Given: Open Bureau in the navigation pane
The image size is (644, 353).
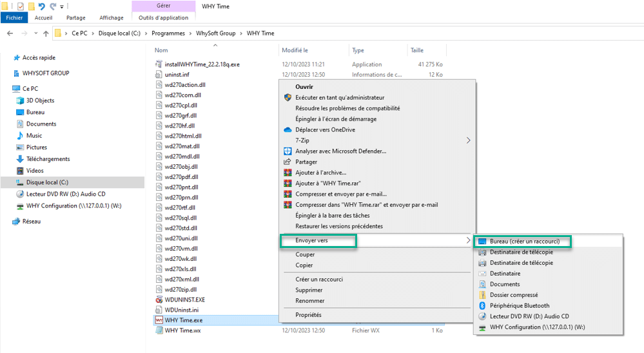Looking at the screenshot, I should coord(35,112).
